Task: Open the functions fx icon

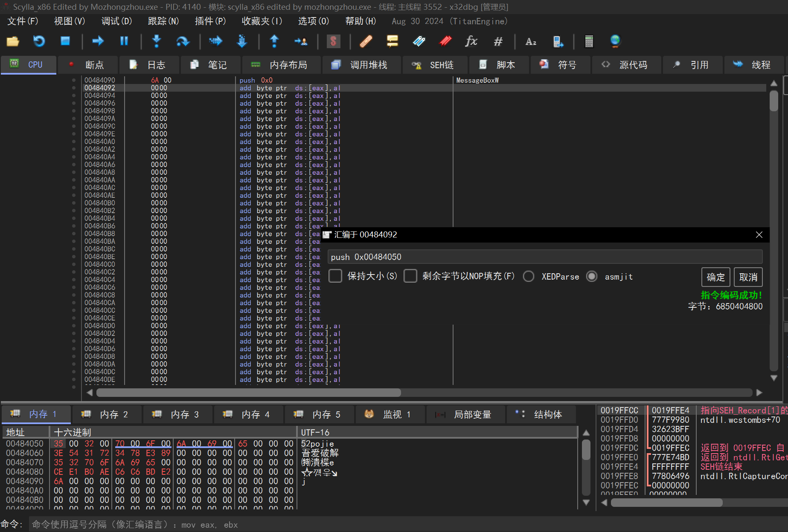Action: coord(471,41)
